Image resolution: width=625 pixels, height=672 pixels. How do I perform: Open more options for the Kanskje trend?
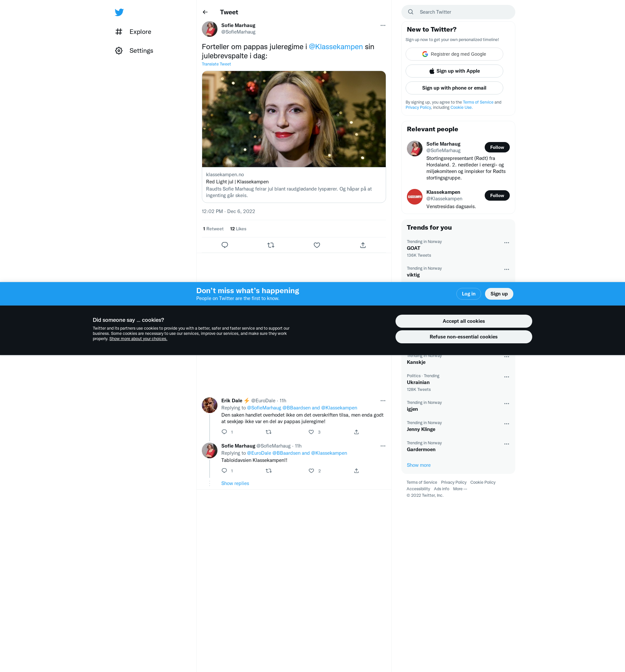coord(507,357)
